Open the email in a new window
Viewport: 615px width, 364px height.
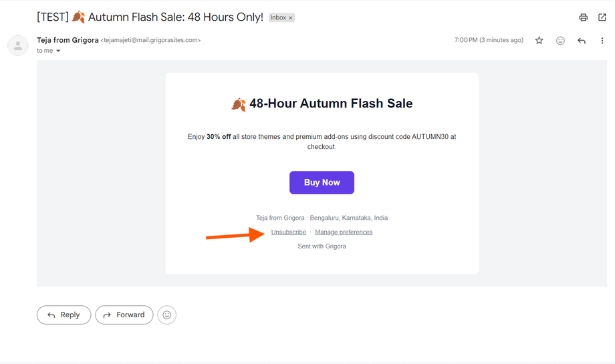pyautogui.click(x=602, y=17)
